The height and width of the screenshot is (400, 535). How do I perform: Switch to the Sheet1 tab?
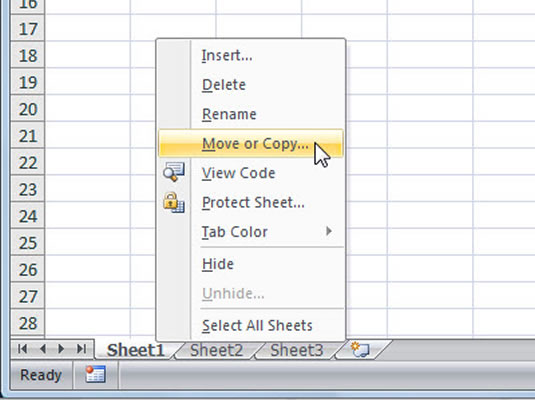(x=135, y=350)
